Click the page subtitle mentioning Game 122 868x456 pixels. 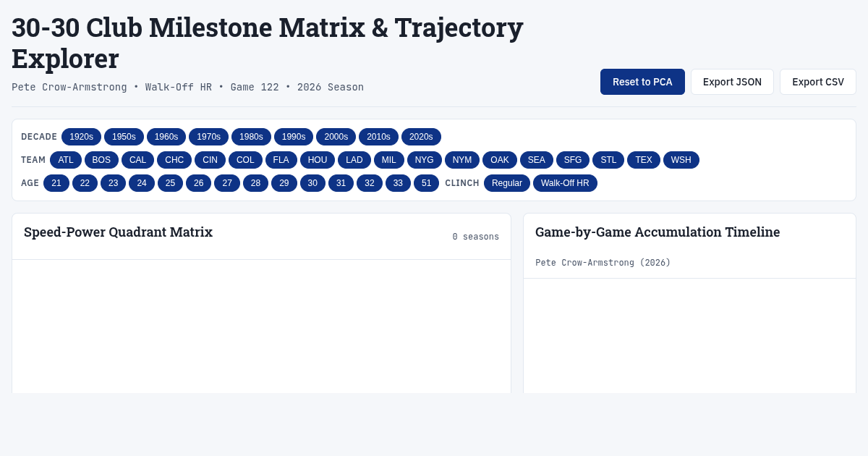188,87
